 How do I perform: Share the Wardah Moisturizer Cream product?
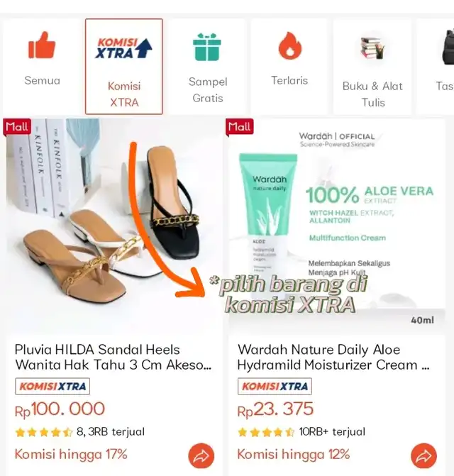423,455
